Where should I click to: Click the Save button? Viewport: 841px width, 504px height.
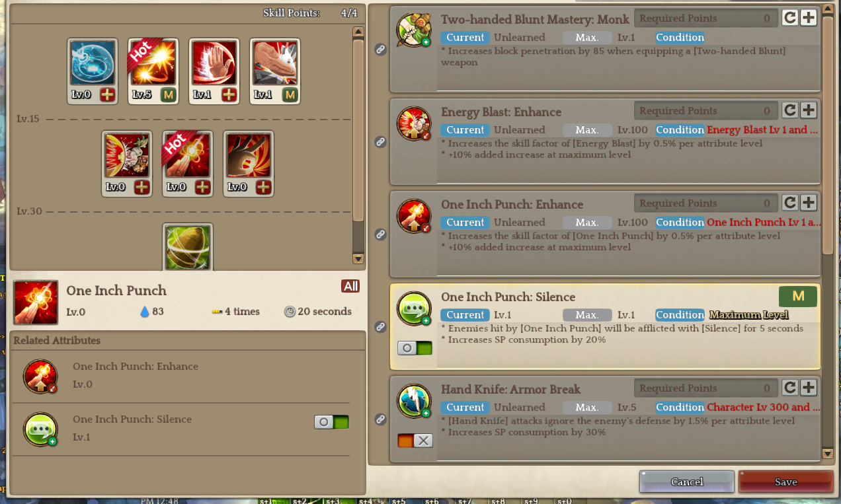[x=785, y=482]
